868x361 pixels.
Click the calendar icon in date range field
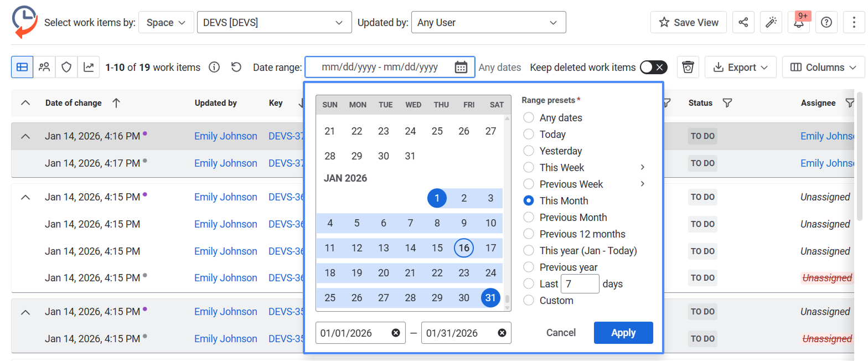pyautogui.click(x=461, y=67)
